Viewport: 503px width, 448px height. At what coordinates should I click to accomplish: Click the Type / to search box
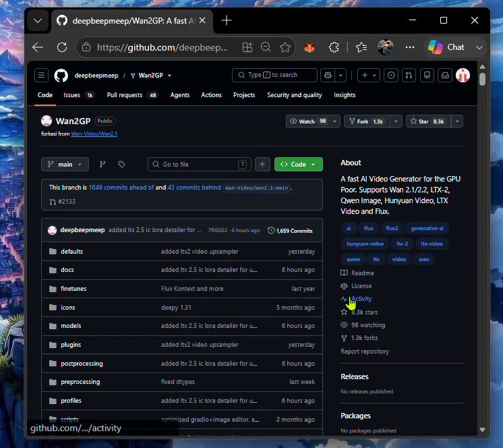274,75
